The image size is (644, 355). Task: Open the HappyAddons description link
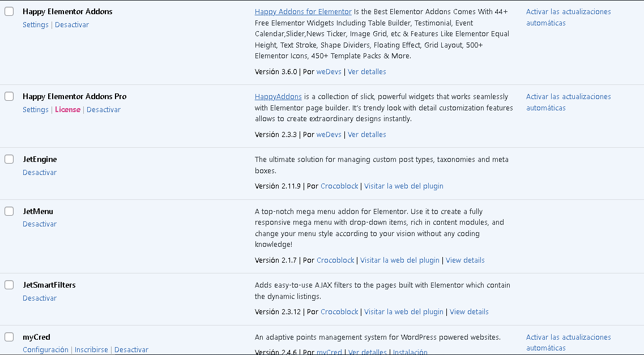[x=278, y=97]
